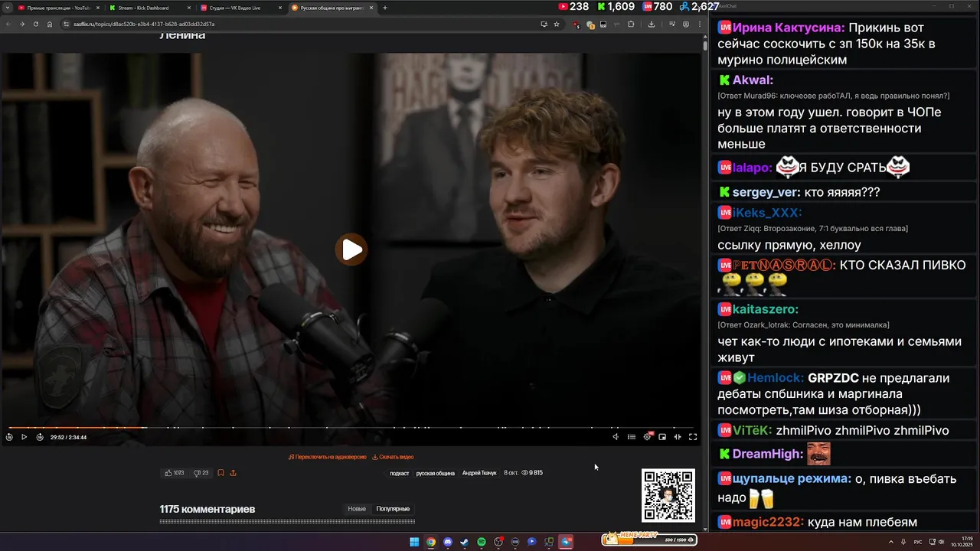This screenshot has height=551, width=980.
Task: Bookmark this page with the star icon
Action: (x=557, y=24)
